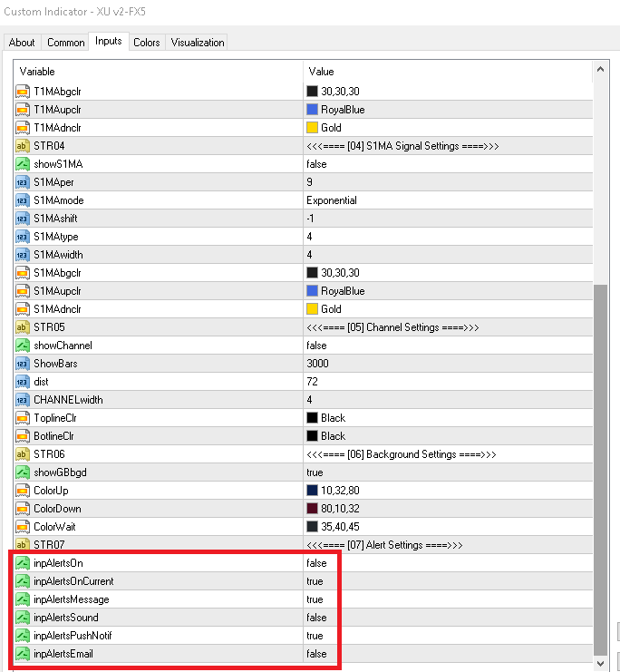
Task: Switch to the Colors tab
Action: (147, 43)
